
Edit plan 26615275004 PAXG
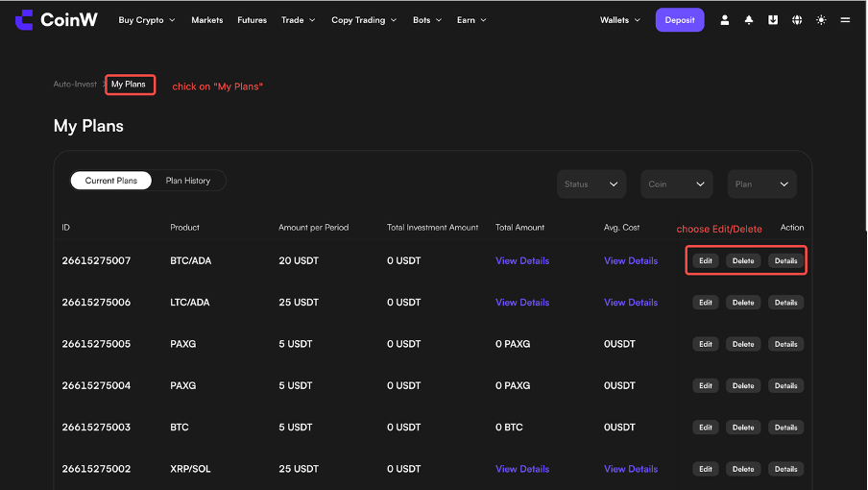(705, 385)
